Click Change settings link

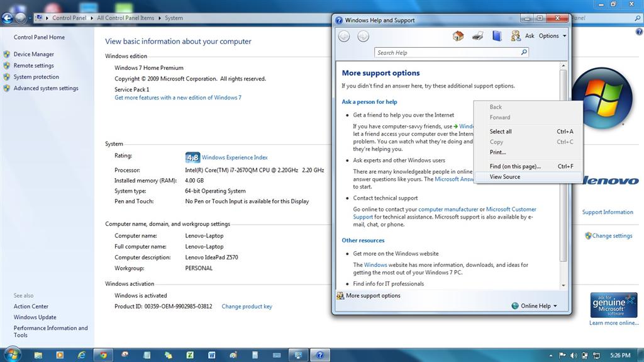click(x=612, y=236)
